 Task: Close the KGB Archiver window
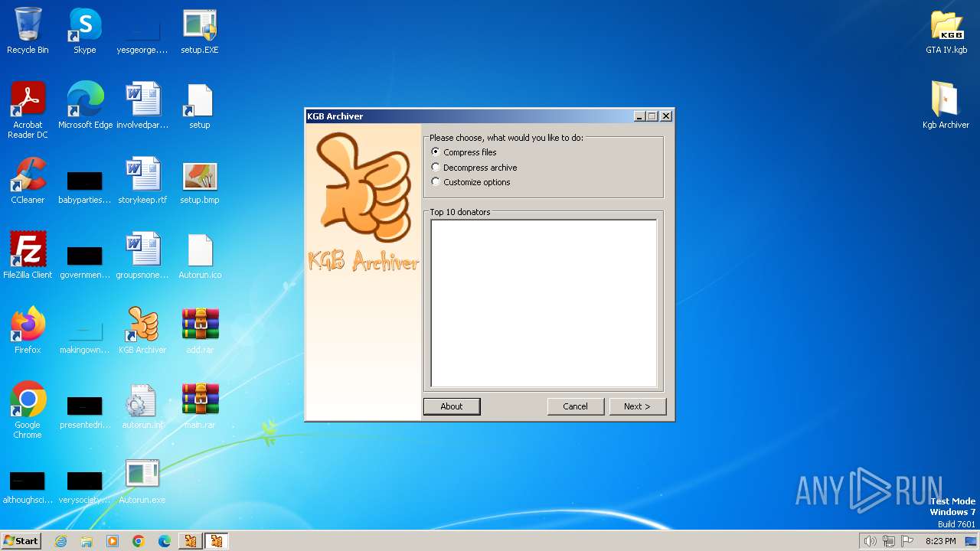(x=666, y=116)
